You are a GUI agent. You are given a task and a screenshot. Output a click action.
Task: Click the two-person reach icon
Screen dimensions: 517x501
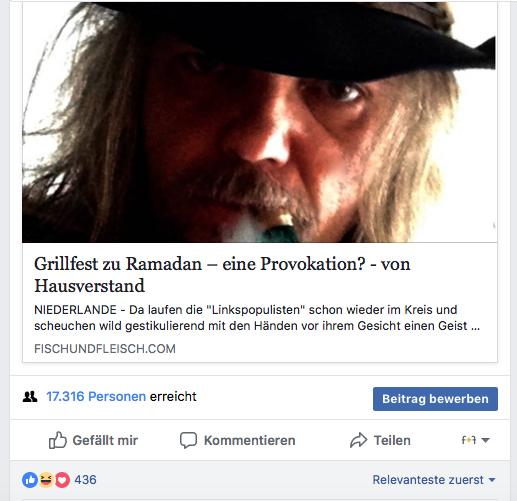(30, 397)
